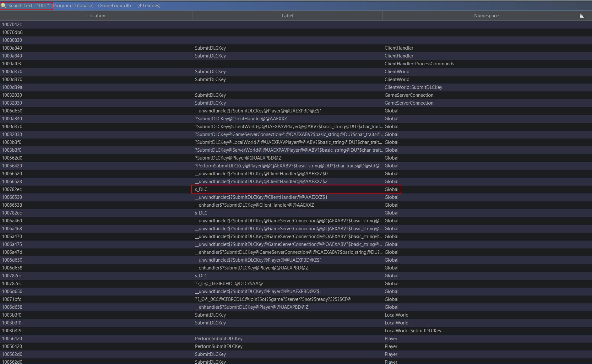Select label ?SubmitDLCKey@ClientHandler@@AAEXXZ

pos(241,119)
